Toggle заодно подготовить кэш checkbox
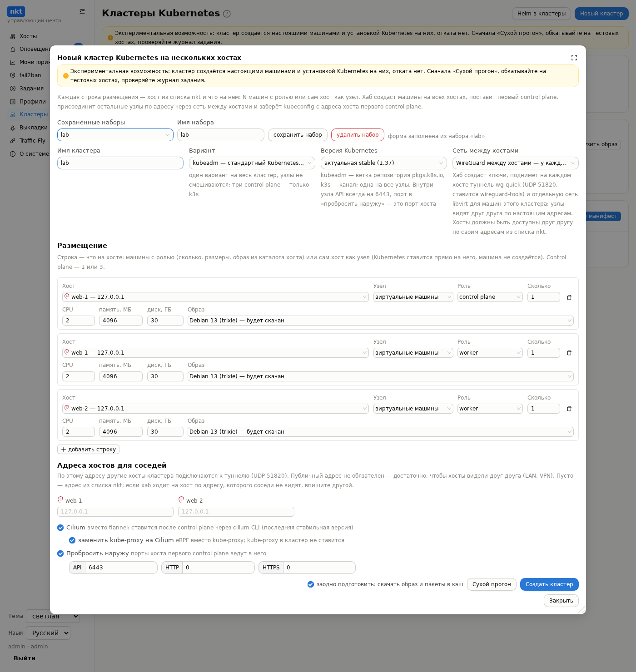The width and height of the screenshot is (636, 672). (x=311, y=584)
